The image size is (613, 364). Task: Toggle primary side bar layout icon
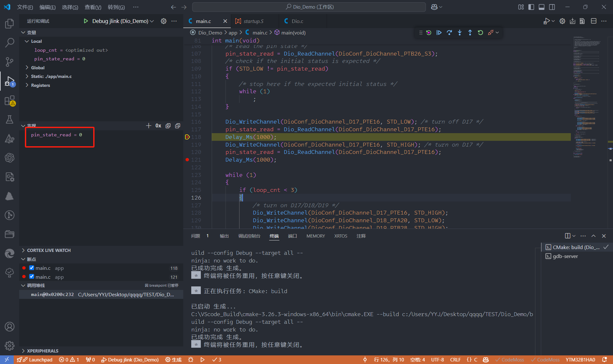click(x=531, y=7)
